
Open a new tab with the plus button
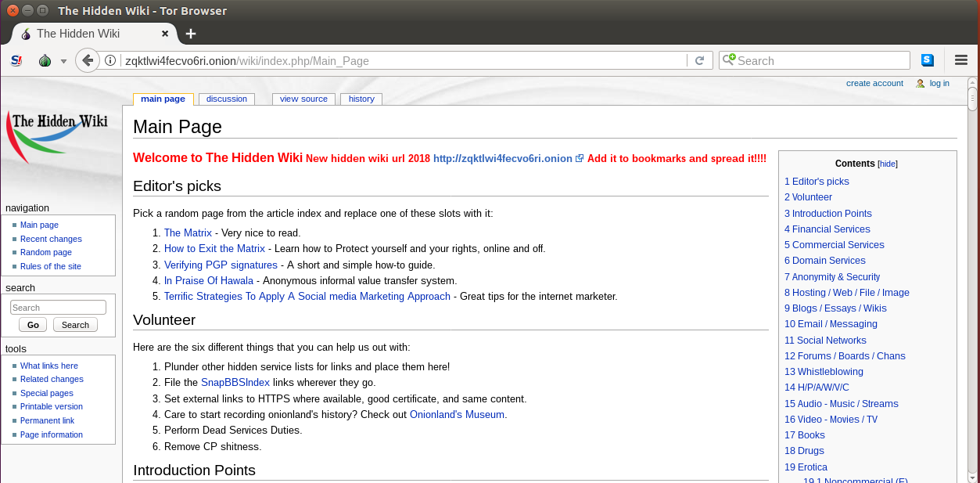(x=190, y=34)
